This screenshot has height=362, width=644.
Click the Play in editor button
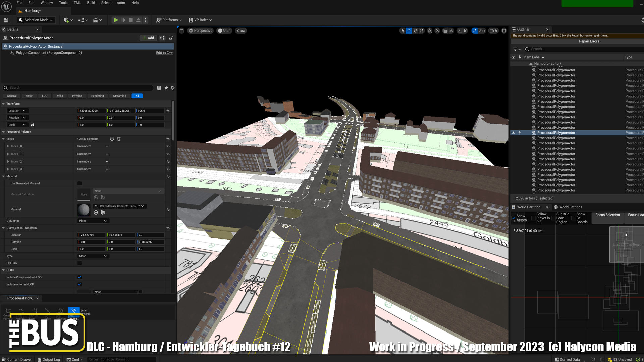coord(116,20)
